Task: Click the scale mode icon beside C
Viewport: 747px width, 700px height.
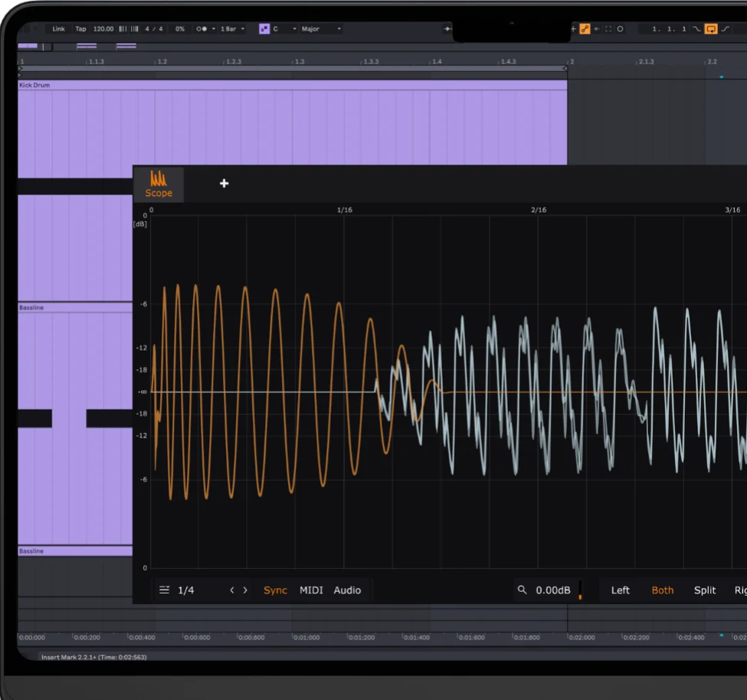Action: (x=264, y=29)
